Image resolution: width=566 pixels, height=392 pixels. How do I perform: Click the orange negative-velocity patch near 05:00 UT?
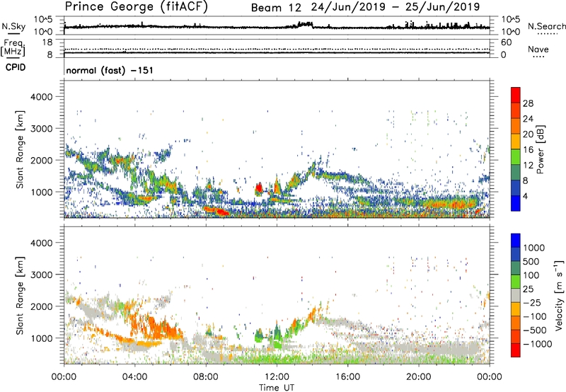click(156, 328)
